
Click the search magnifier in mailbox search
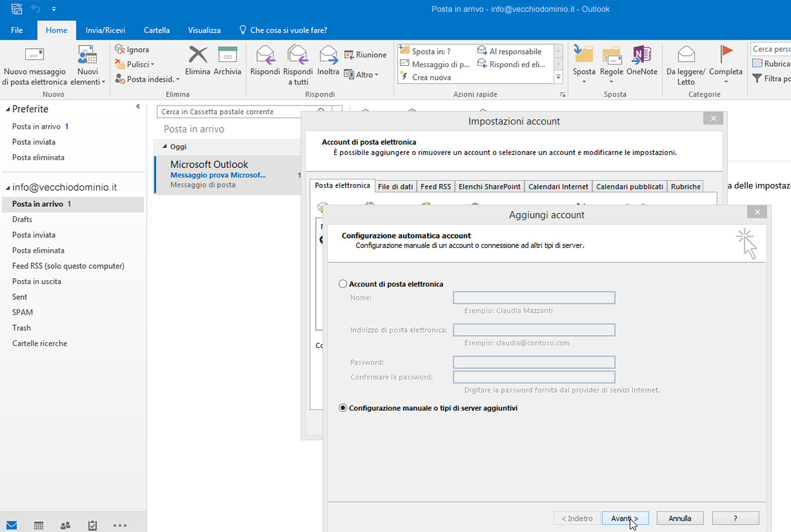321,112
